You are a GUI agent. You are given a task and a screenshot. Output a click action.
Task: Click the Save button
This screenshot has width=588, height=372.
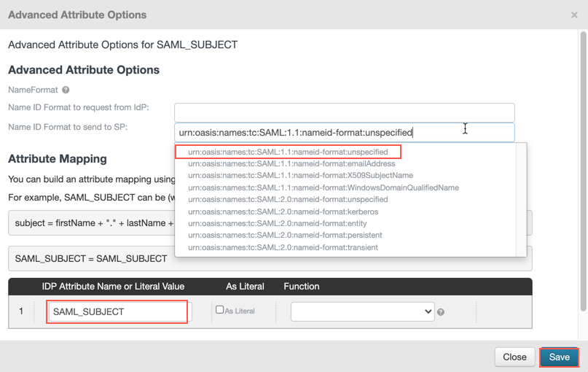click(x=559, y=357)
